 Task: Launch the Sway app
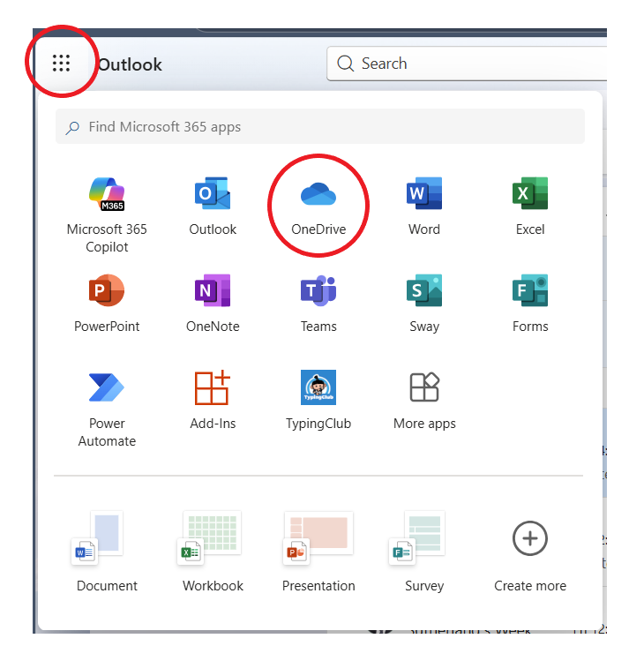tap(424, 303)
